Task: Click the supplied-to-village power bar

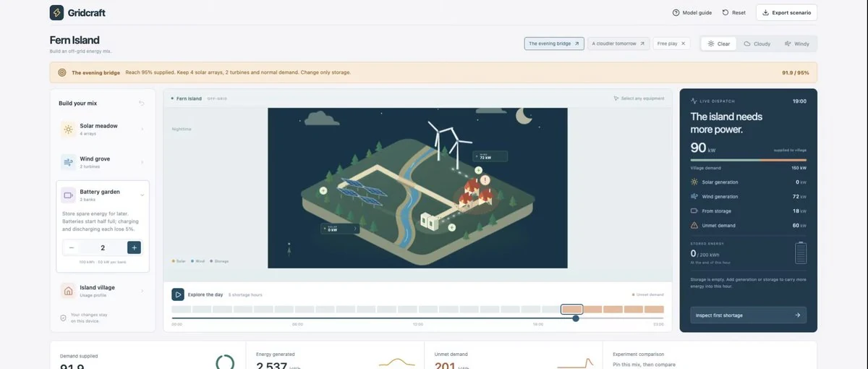Action: click(748, 160)
